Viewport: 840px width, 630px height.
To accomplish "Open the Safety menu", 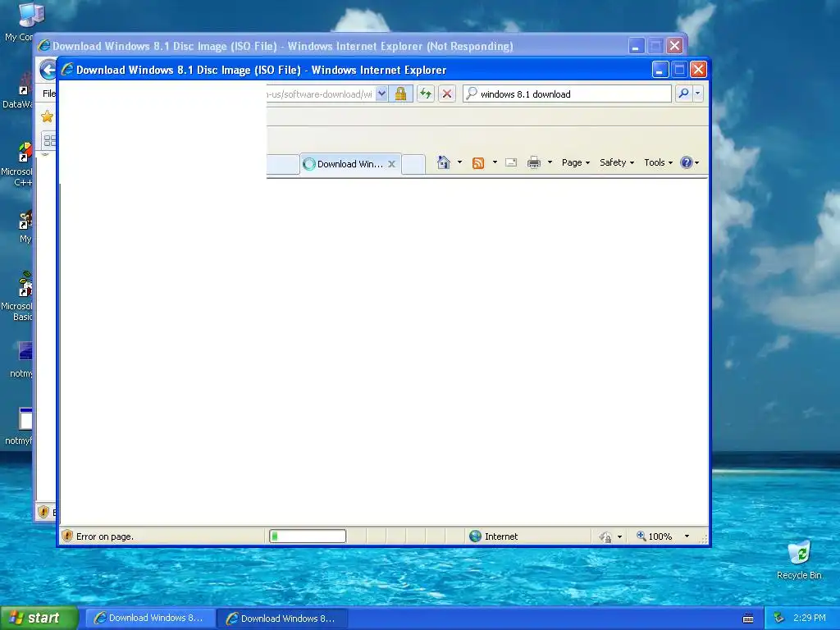I will [617, 162].
